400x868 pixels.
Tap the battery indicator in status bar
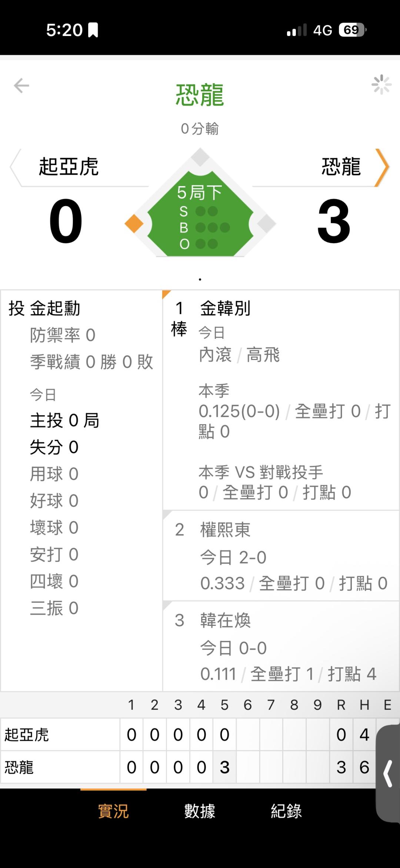pyautogui.click(x=352, y=30)
